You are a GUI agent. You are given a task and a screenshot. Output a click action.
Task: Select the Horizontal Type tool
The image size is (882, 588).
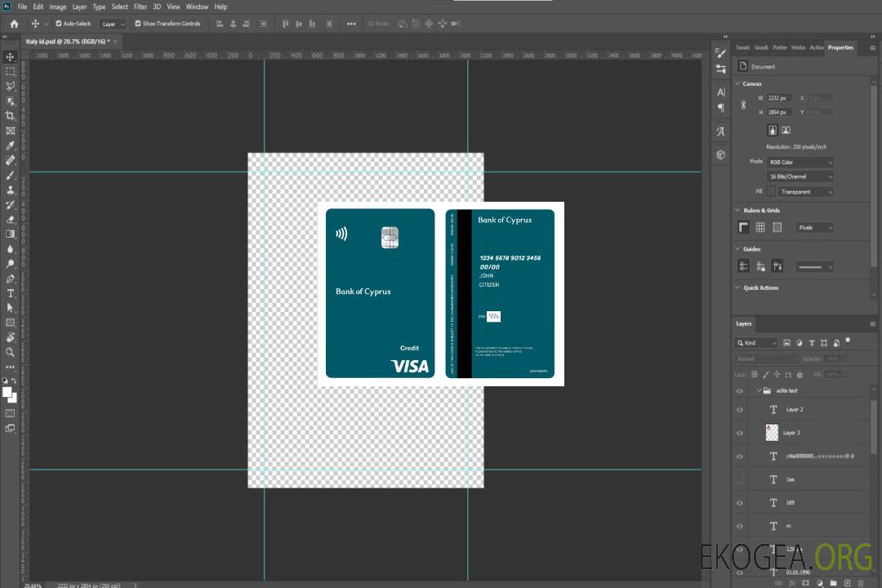[10, 293]
